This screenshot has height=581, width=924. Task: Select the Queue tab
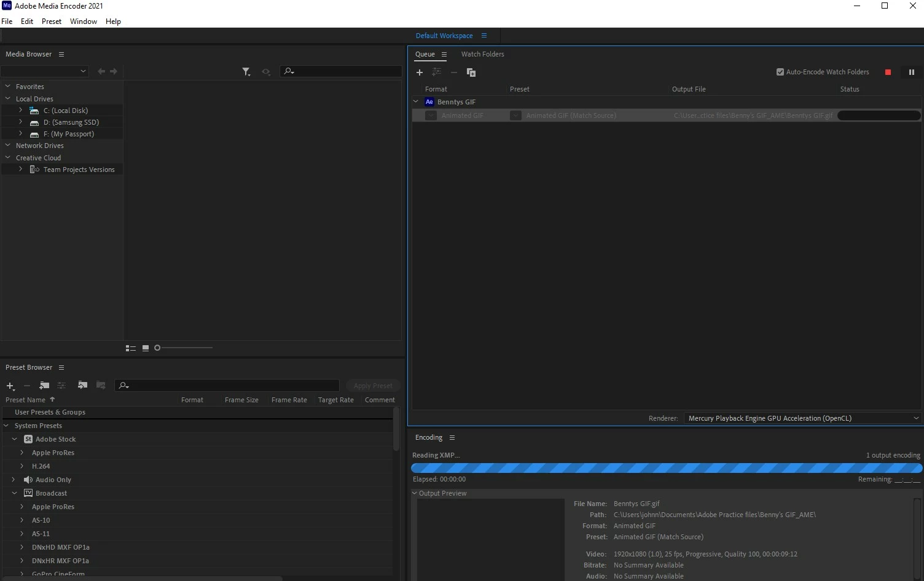[425, 54]
